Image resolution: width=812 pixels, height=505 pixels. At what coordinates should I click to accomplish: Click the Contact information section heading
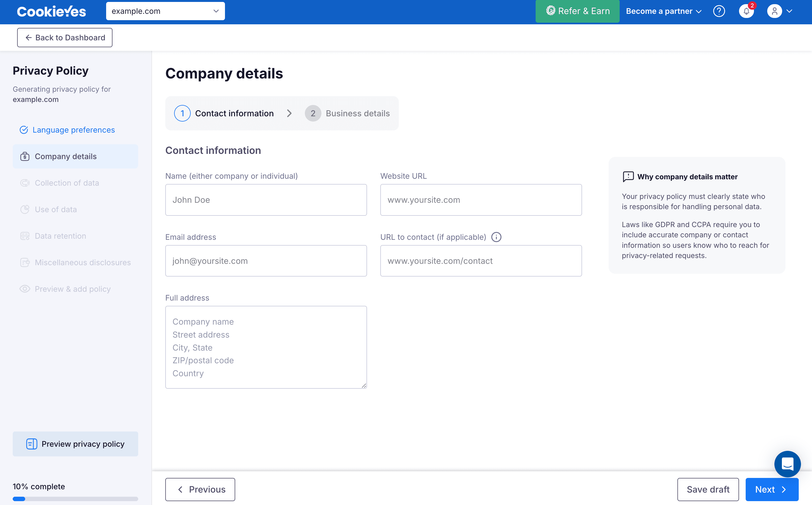click(x=213, y=151)
